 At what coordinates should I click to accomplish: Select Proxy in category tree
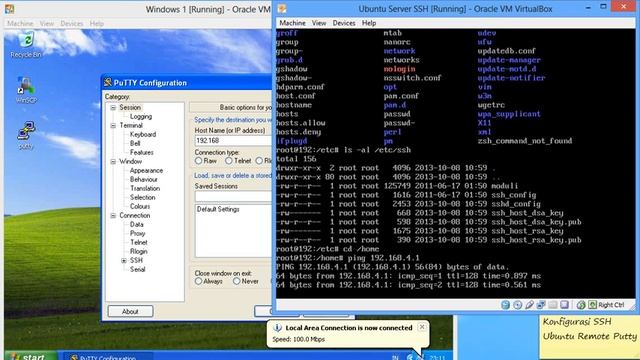[x=138, y=233]
